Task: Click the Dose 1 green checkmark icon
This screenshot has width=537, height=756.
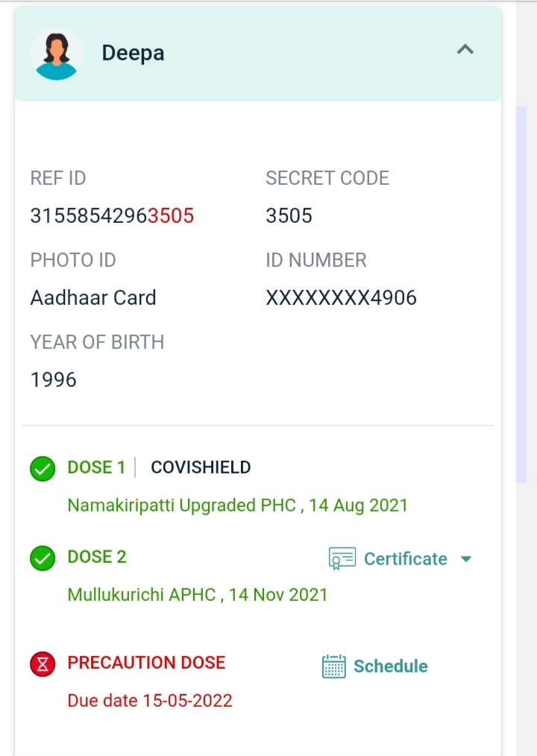Action: 43,469
